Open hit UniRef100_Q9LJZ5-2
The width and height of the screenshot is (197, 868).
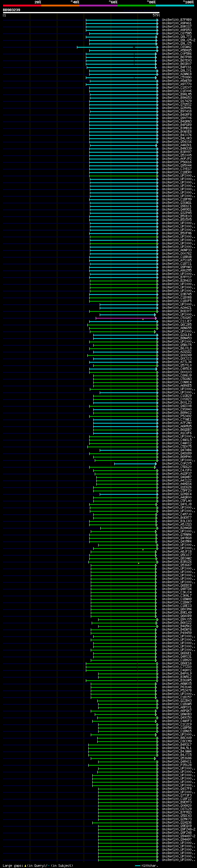[x=179, y=40]
